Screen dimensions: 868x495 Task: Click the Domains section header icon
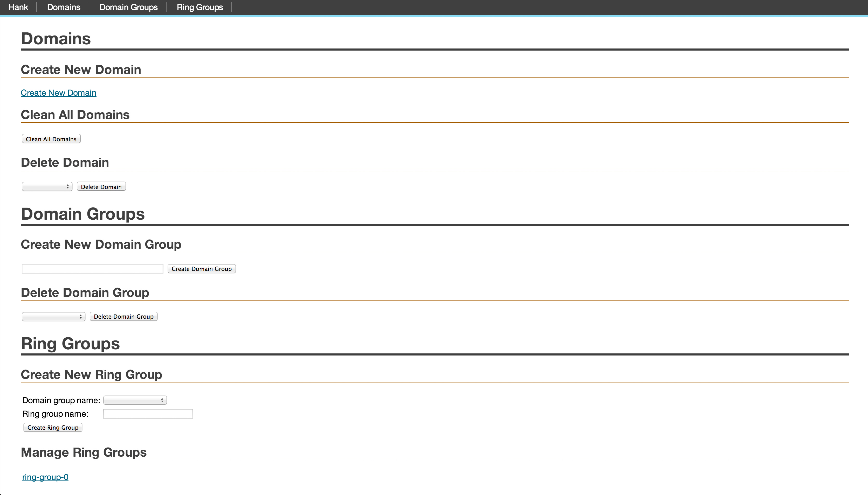(56, 38)
